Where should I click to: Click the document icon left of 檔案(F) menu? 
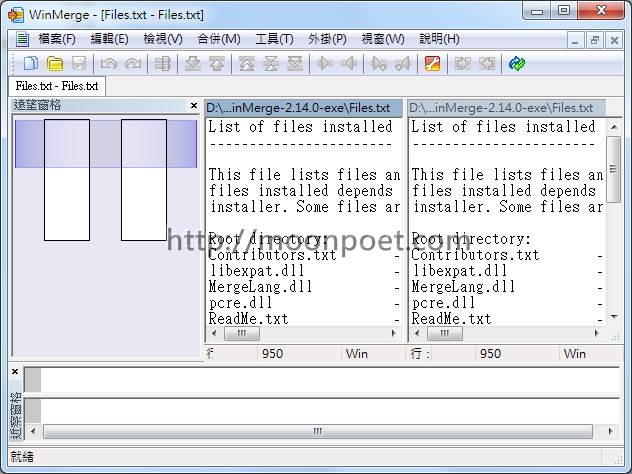coord(22,39)
